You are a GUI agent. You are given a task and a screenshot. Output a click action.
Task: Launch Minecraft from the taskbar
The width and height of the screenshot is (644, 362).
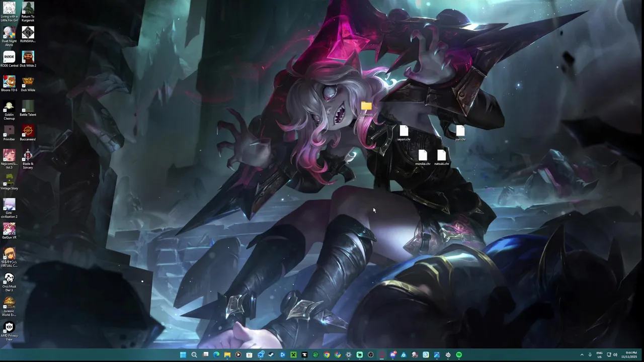tap(293, 354)
